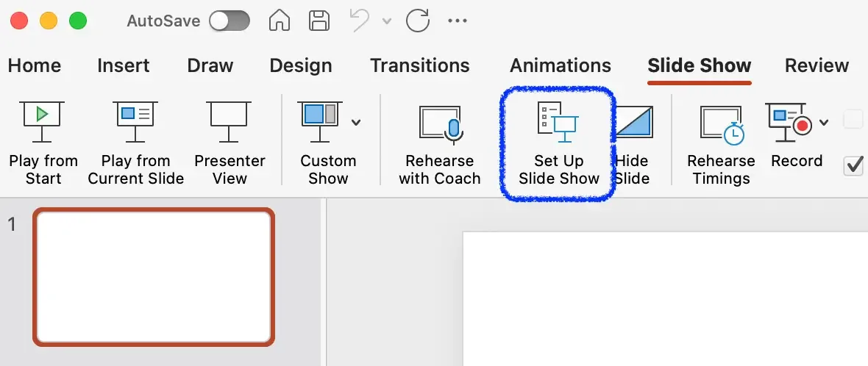
Task: Minimize window with yellow button
Action: coord(49,21)
